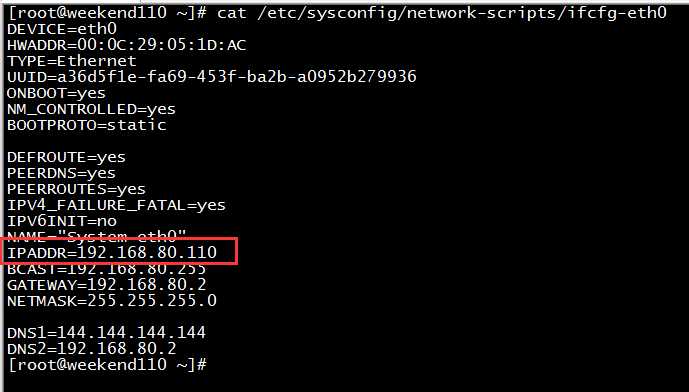Click the highlighted IPADDR=192.168.80.110 line
The height and width of the screenshot is (392, 689).
[x=112, y=253]
